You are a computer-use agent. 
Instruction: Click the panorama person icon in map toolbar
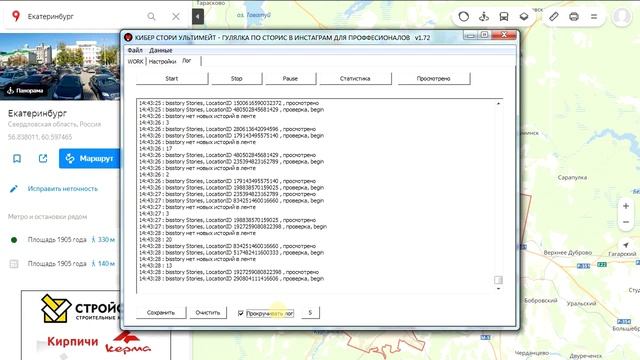(484, 17)
